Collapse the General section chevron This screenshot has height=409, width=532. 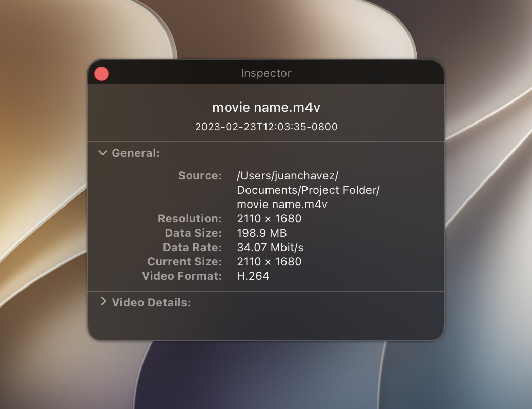coord(103,153)
